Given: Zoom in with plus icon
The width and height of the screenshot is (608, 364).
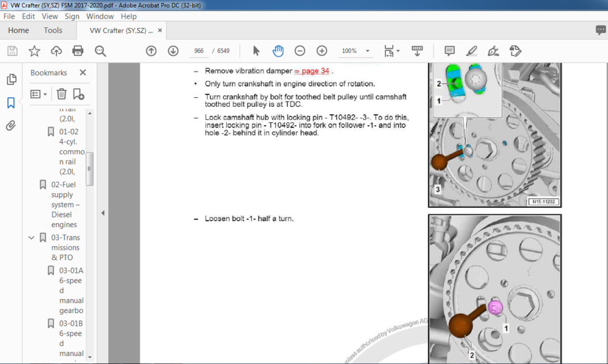Looking at the screenshot, I should 322,51.
